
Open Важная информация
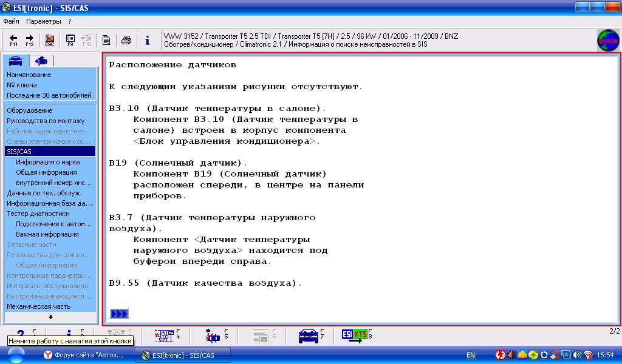pyautogui.click(x=47, y=234)
